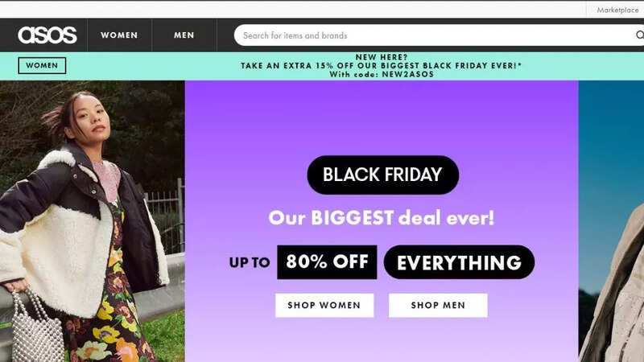
Task: Click the ASOS logo
Action: coord(47,35)
